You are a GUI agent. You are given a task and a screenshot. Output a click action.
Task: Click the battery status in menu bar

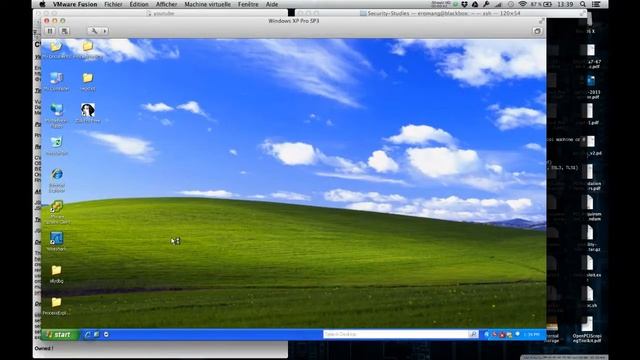pyautogui.click(x=541, y=4)
